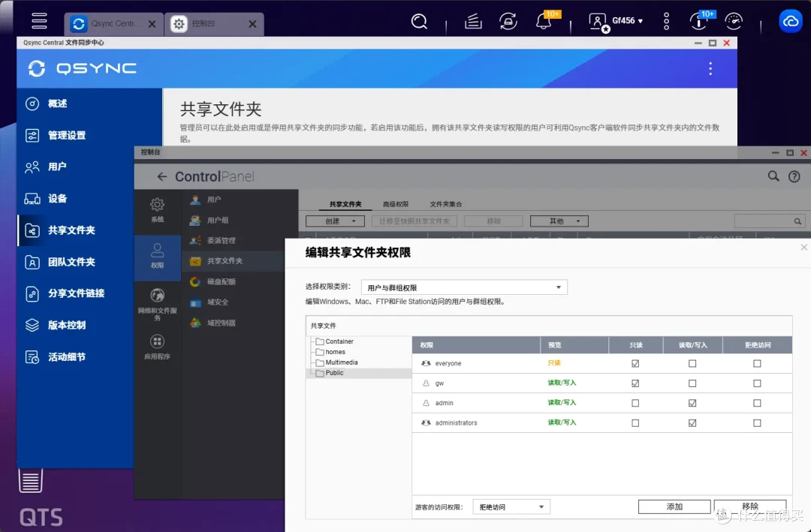Switch to 高级权限 tab
This screenshot has height=532, width=811.
tap(396, 204)
